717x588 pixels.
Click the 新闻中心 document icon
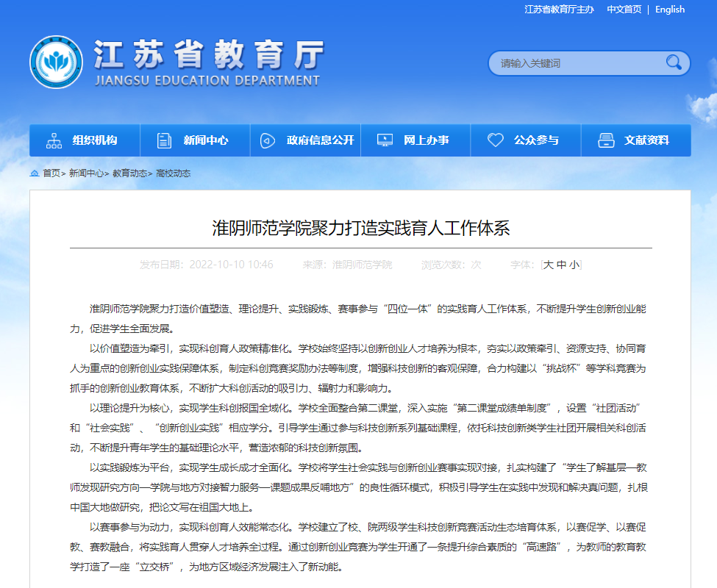(x=164, y=140)
